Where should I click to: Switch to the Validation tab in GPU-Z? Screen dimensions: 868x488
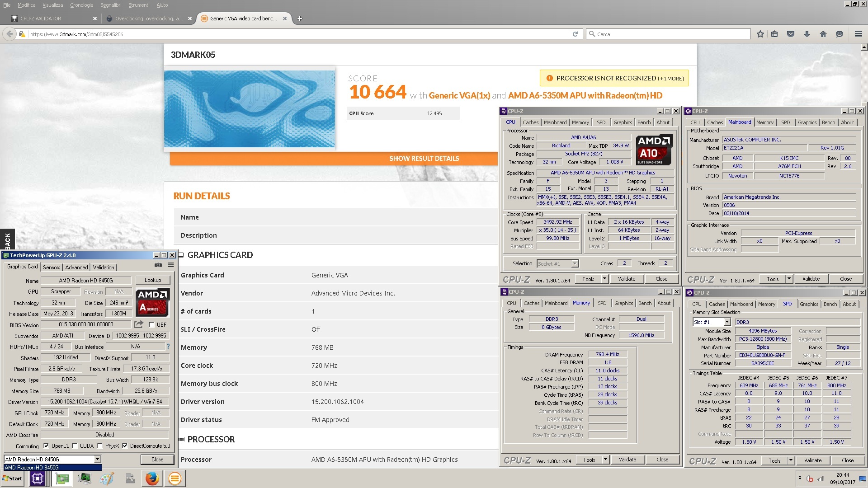[104, 267]
